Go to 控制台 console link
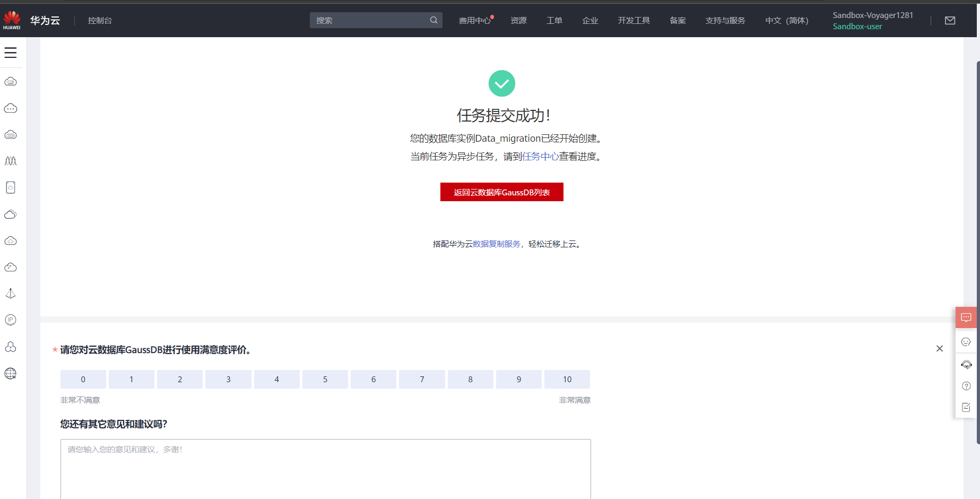 (100, 21)
